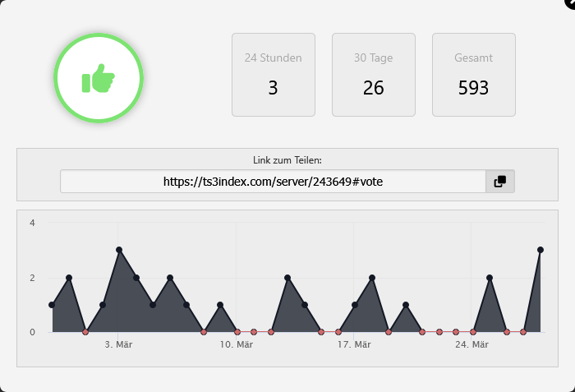Click the '24. Mär' axis label
Screen dimensions: 575x392
point(472,344)
